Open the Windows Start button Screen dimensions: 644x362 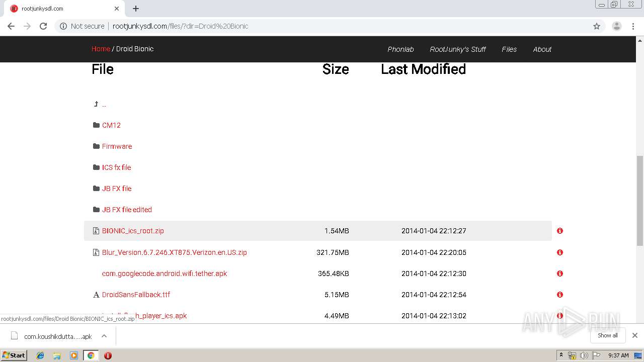coord(14,355)
